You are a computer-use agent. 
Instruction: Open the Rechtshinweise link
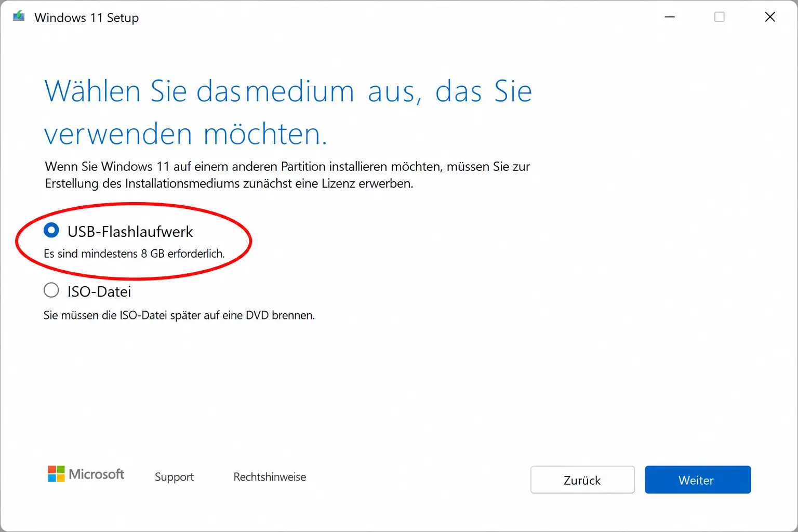(270, 477)
